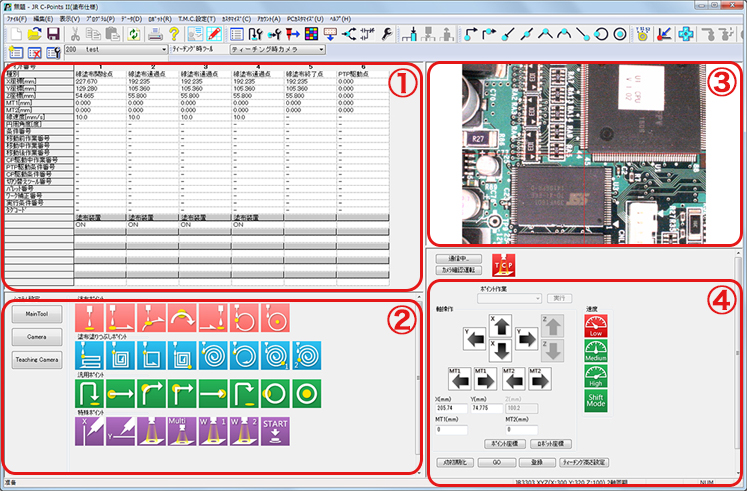
Task: Open the ティーチング時ツール tool dropdown
Action: tap(193, 48)
